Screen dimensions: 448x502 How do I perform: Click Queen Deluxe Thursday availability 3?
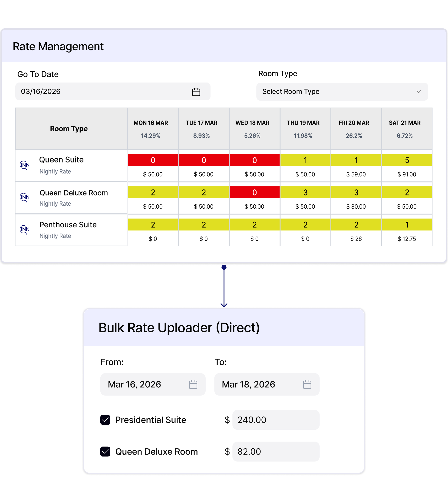click(x=306, y=192)
